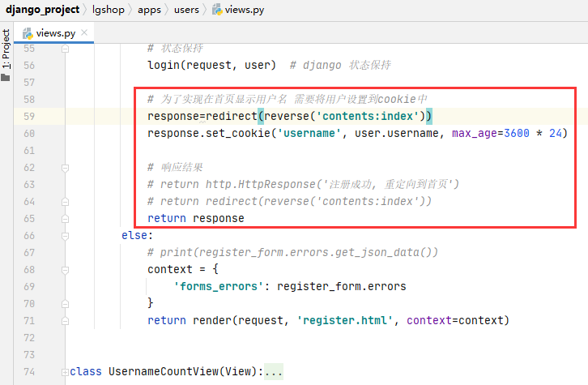Image resolution: width=588 pixels, height=385 pixels.
Task: Click 'register.html' template string
Action: click(345, 320)
